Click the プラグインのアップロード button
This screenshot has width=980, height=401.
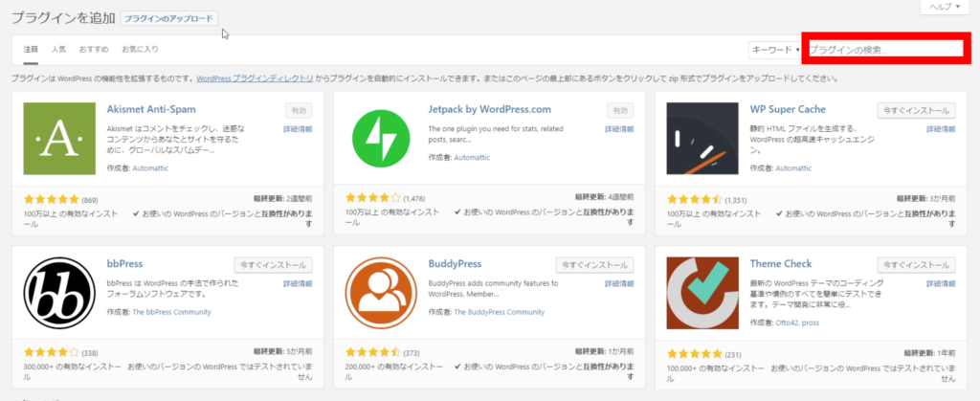[x=168, y=19]
